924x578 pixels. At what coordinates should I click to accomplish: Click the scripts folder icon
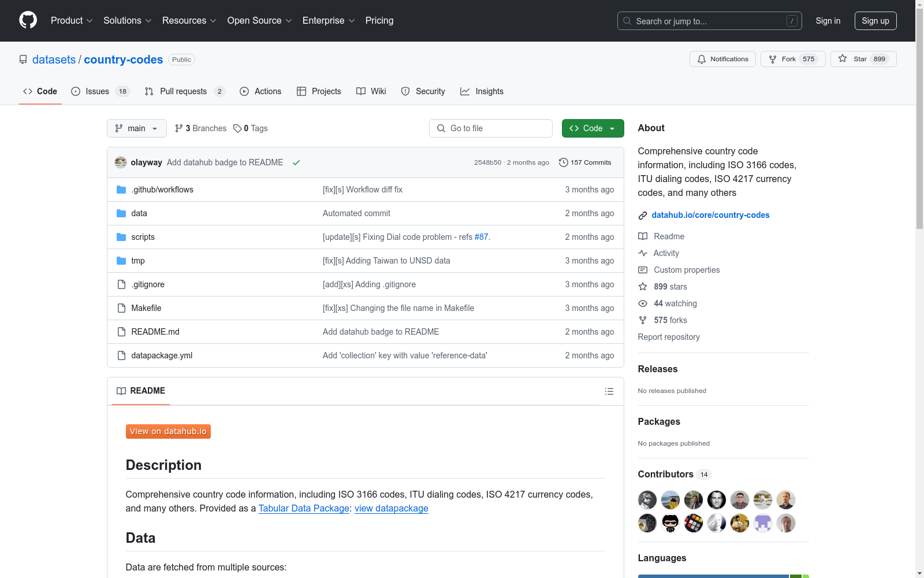[121, 237]
